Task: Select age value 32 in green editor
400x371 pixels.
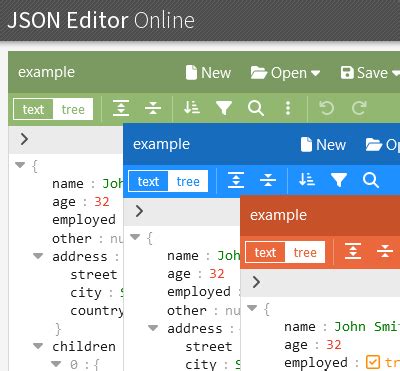Action: click(102, 201)
